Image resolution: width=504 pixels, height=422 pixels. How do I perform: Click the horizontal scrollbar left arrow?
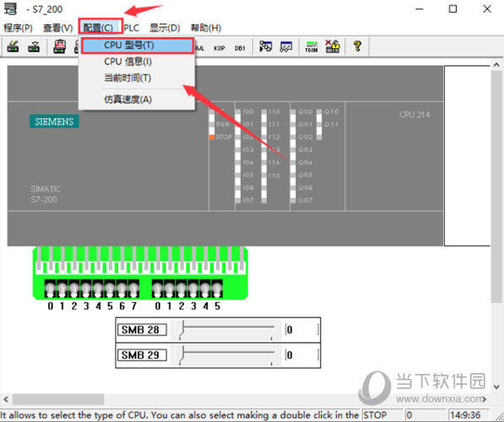click(6, 399)
